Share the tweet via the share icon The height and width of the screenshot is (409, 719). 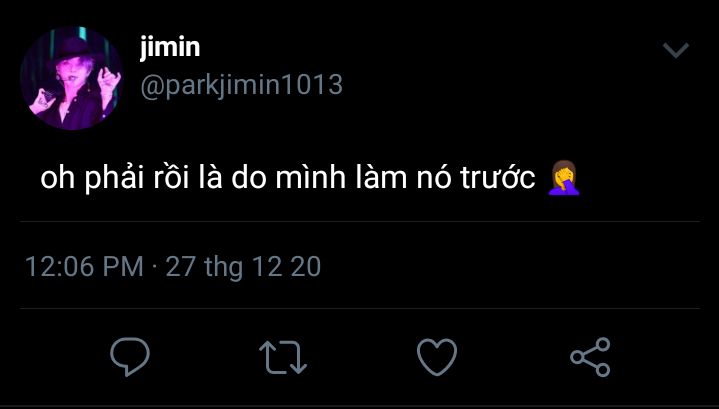coord(590,357)
